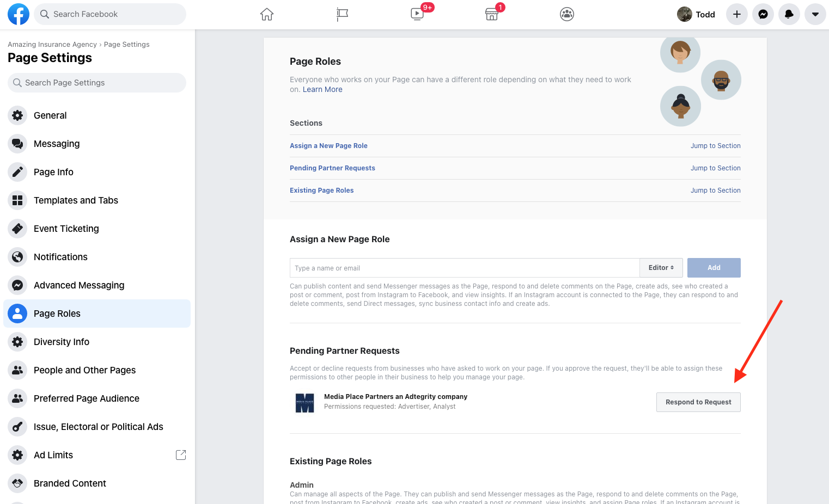Viewport: 829px width, 504px height.
Task: Click the Add button
Action: [714, 268]
